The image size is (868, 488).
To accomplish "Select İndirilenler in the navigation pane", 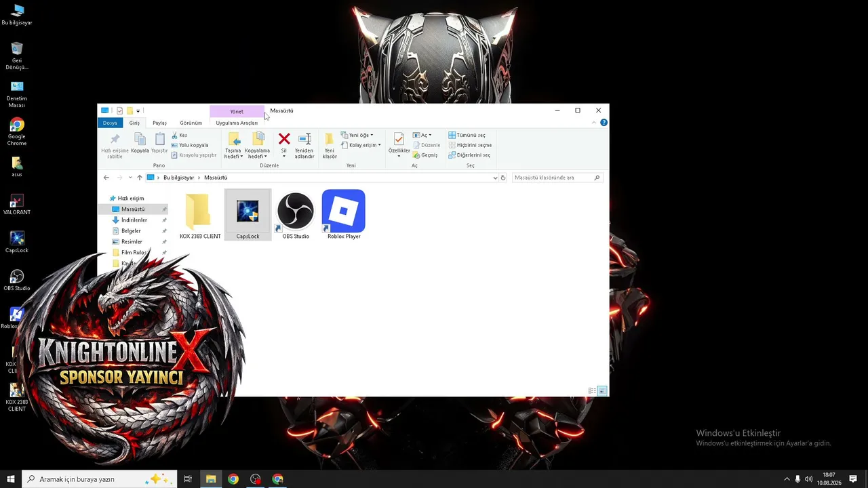I will coord(134,220).
